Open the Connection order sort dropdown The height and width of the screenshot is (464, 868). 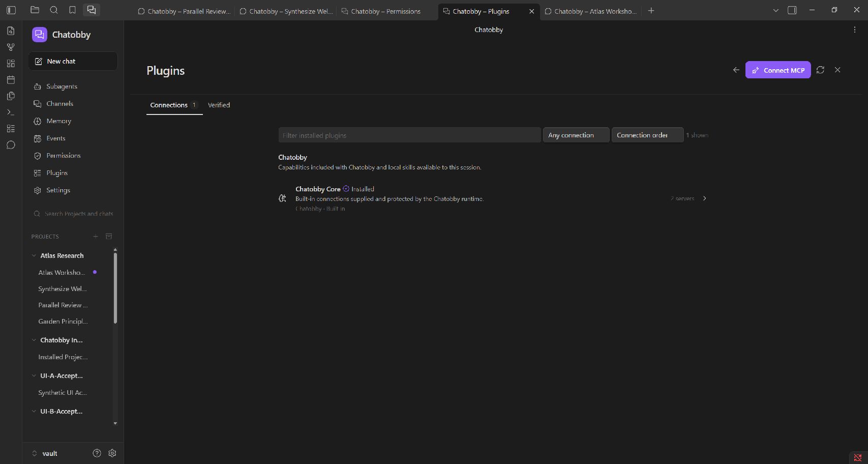click(647, 135)
